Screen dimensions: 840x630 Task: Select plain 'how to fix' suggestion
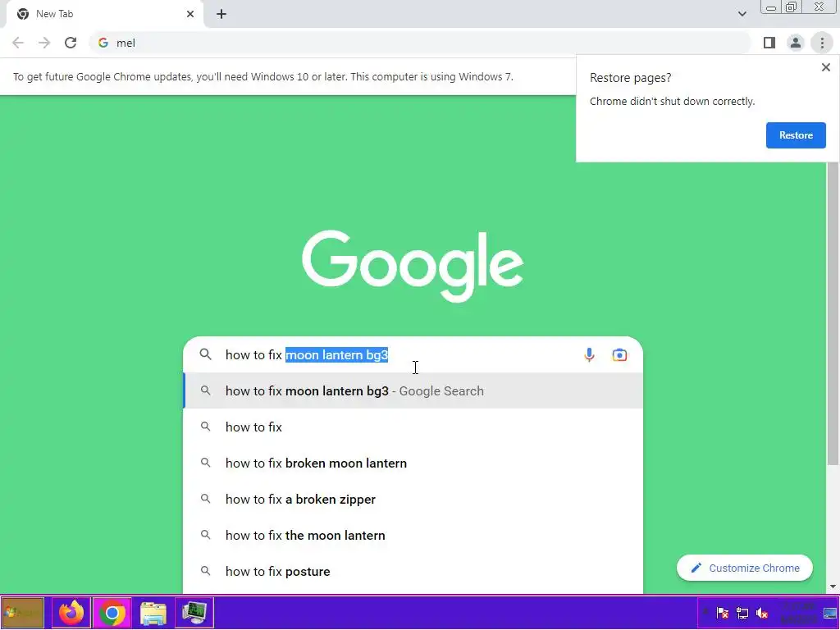point(413,427)
